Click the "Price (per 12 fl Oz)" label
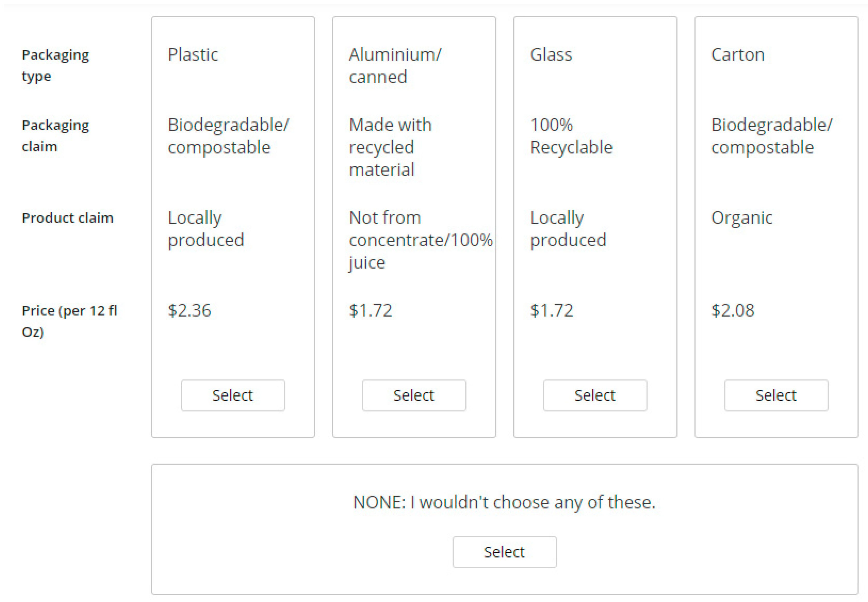The height and width of the screenshot is (602, 868). click(x=69, y=321)
